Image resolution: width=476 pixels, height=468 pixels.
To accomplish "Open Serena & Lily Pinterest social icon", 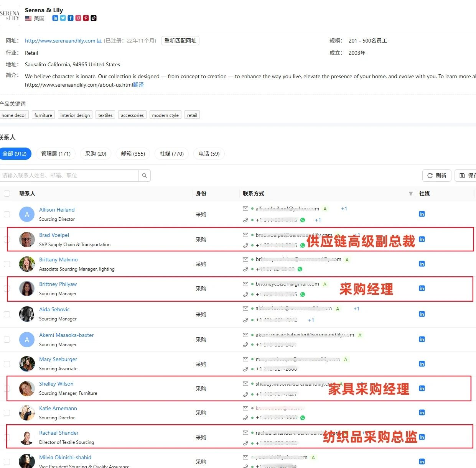I will (x=86, y=18).
